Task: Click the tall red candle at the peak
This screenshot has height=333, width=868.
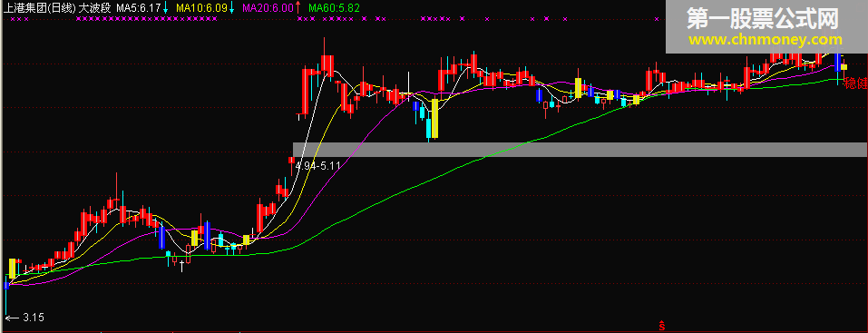Action: pyautogui.click(x=327, y=65)
